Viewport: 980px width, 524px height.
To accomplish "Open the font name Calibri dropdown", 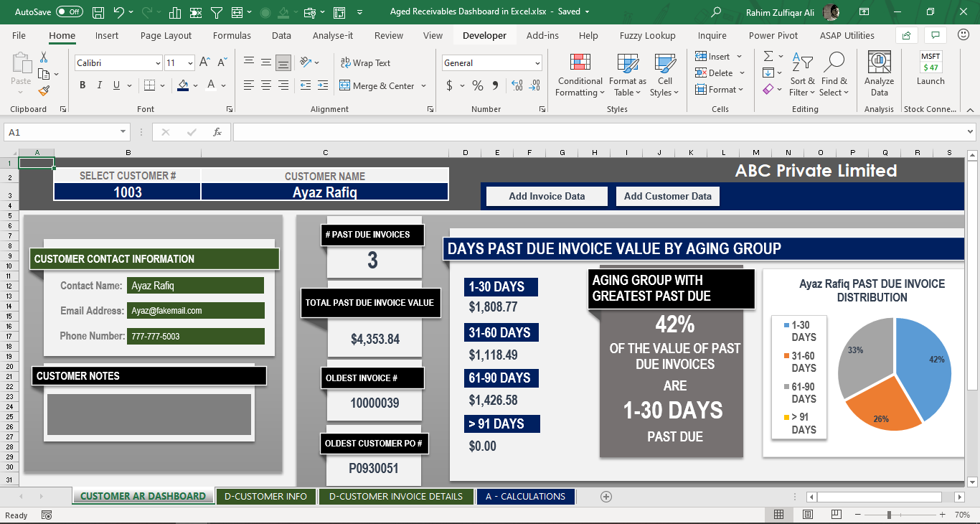I will coord(158,63).
